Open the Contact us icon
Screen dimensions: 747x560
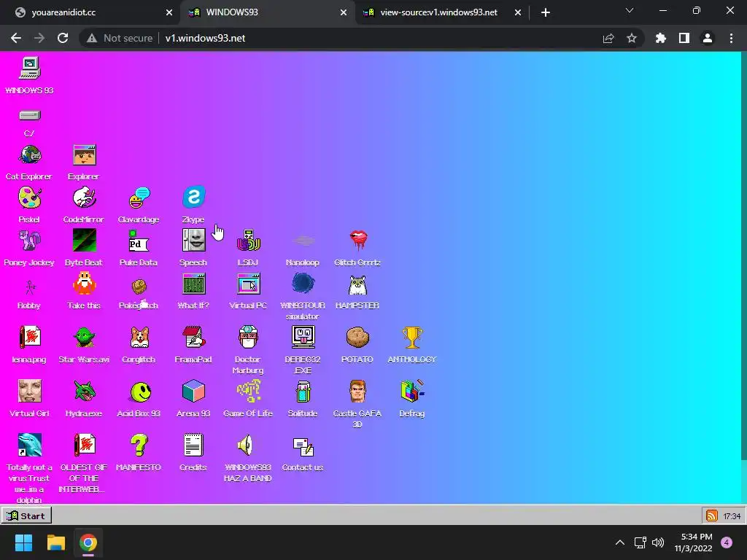[303, 446]
